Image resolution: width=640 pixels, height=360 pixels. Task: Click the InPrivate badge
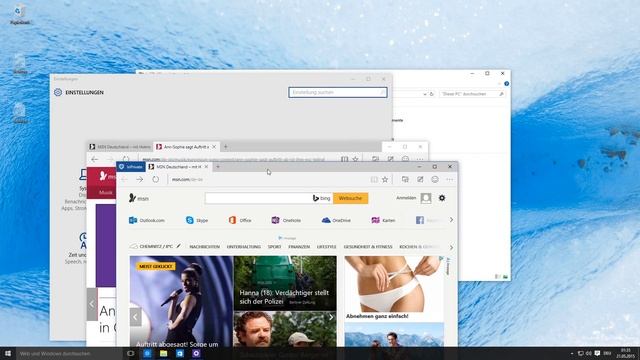coord(131,167)
